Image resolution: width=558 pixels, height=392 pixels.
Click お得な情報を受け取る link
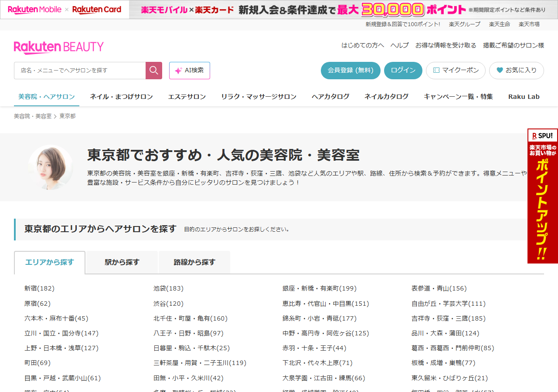(446, 45)
